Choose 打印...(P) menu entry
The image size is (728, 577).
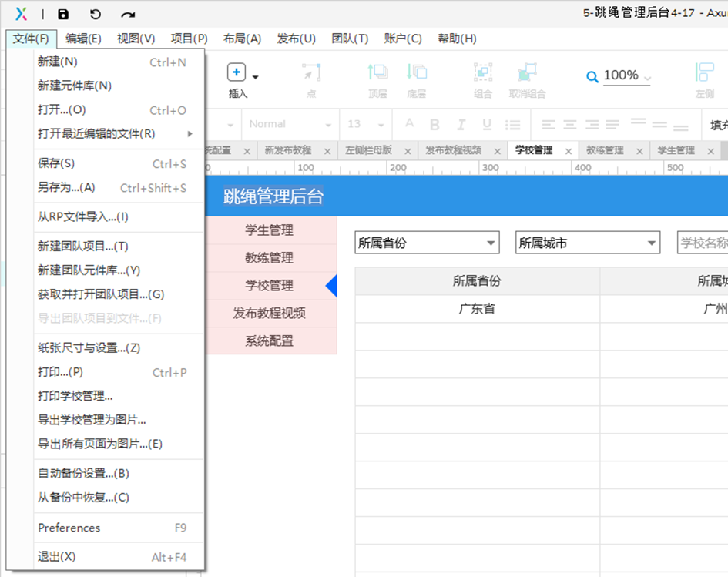(119, 372)
